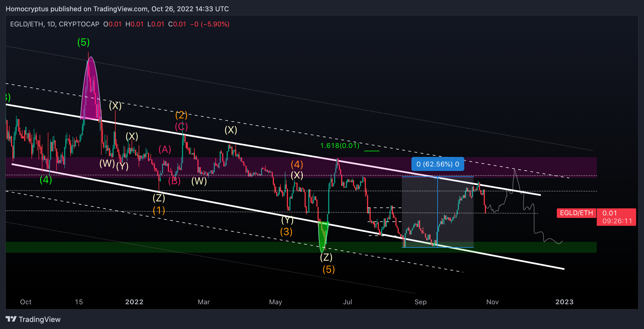Click the (X) label below orange (4)
Screen dimensions: 644x329
click(297, 175)
